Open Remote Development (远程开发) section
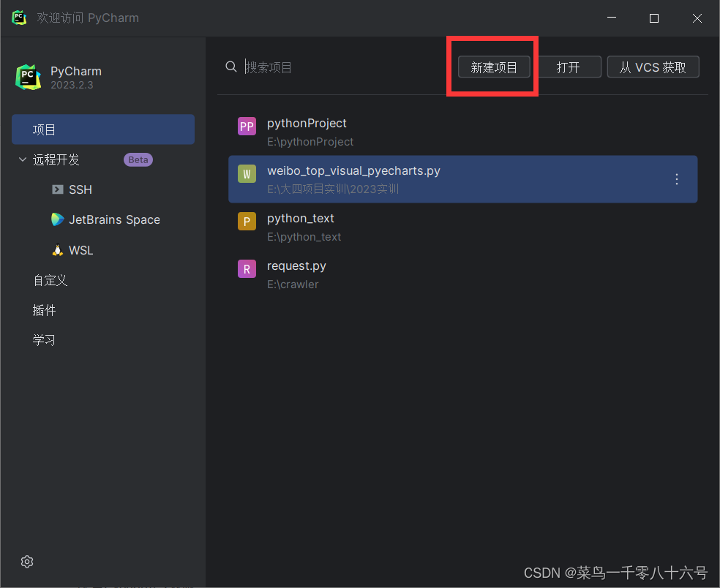Image resolution: width=720 pixels, height=588 pixels. [x=56, y=159]
